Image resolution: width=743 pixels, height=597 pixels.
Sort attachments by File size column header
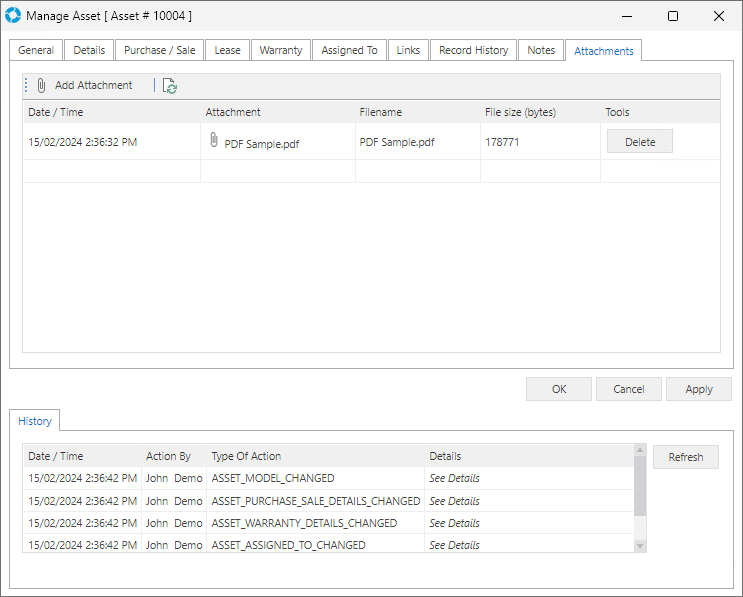point(521,112)
